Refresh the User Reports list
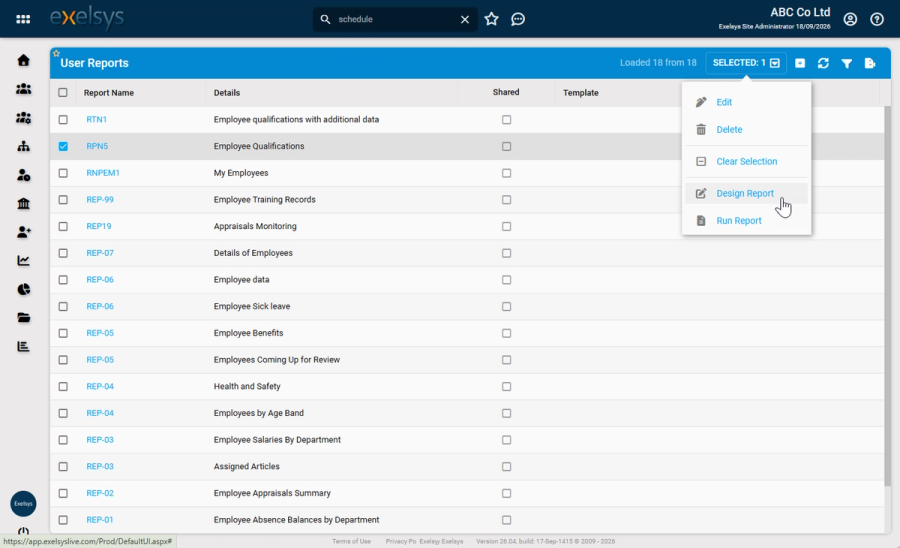The image size is (900, 548). pyautogui.click(x=823, y=63)
